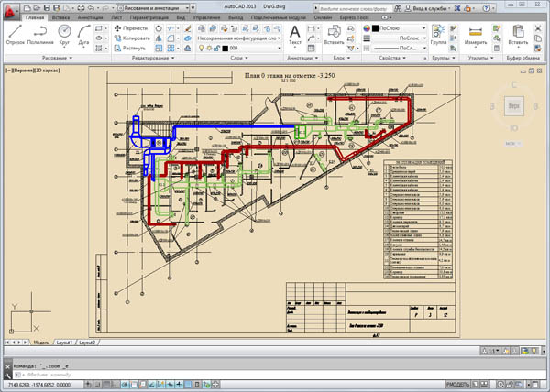Image resolution: width=550 pixels, height=392 pixels.
Task: Open the Layout1 tab
Action: coord(64,342)
